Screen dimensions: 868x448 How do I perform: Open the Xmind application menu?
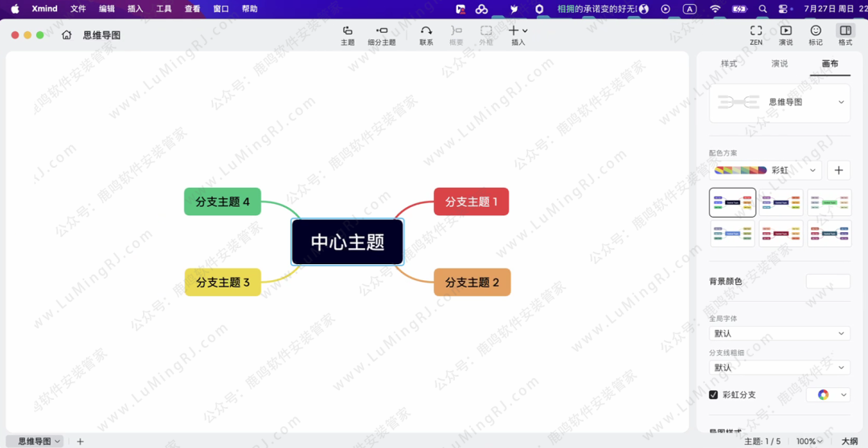pyautogui.click(x=45, y=9)
